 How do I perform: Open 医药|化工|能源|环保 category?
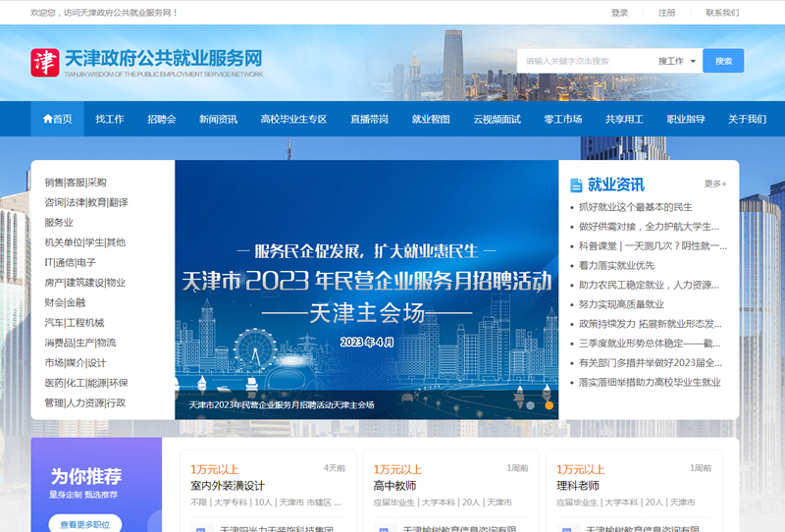click(86, 383)
